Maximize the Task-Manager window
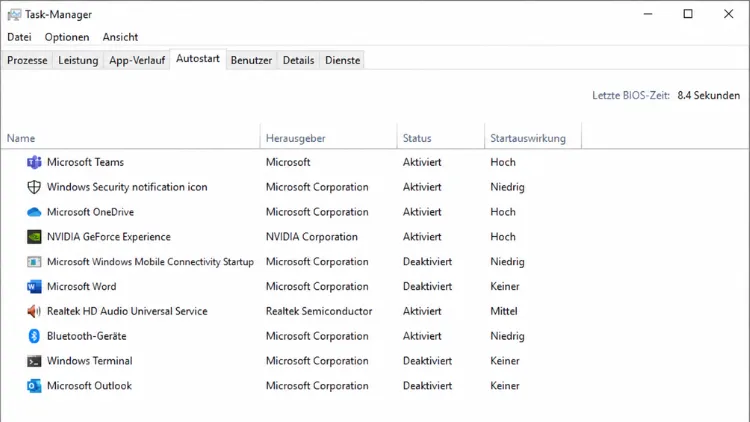This screenshot has width=750, height=422. (688, 14)
